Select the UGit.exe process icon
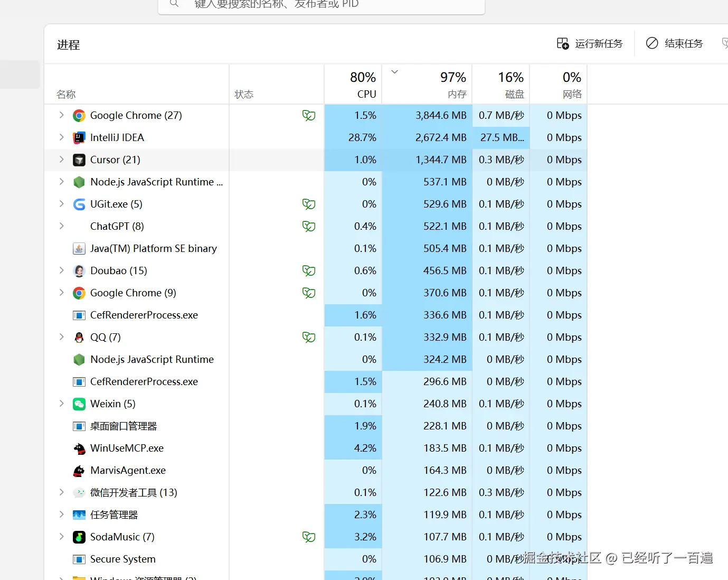Image resolution: width=728 pixels, height=580 pixels. pyautogui.click(x=79, y=204)
